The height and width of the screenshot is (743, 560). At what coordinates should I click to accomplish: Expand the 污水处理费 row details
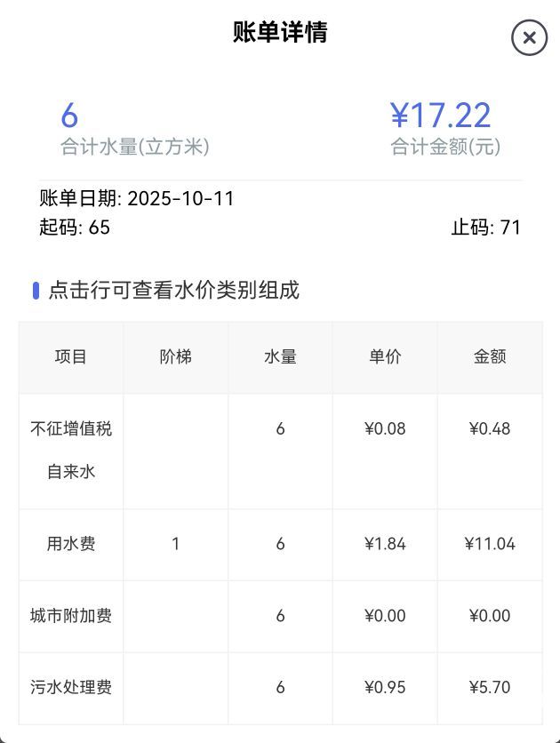click(x=71, y=687)
